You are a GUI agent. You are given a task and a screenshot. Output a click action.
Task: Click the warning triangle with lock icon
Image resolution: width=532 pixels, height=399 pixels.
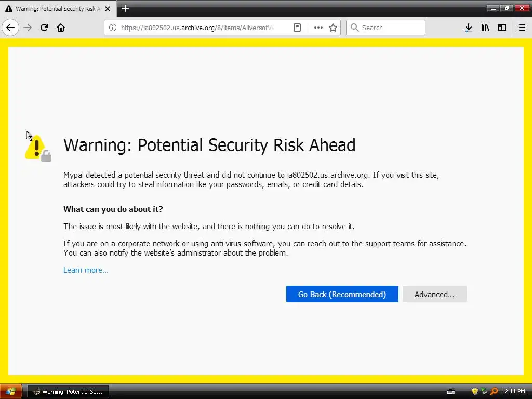38,148
